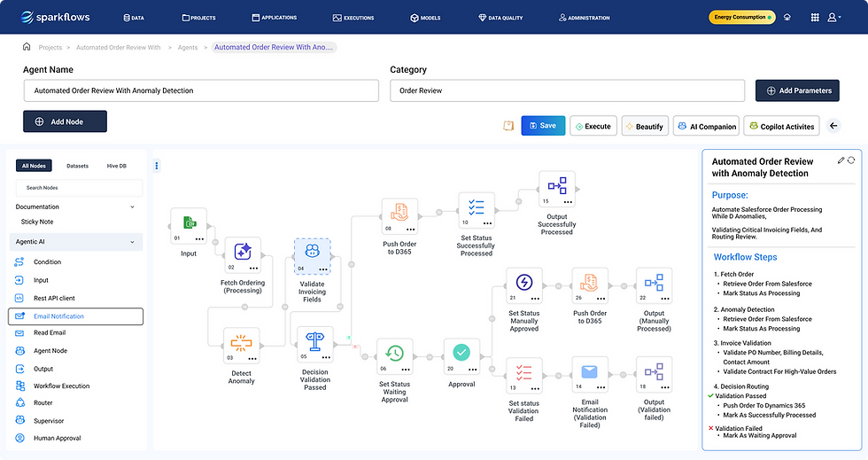Open the Projects menu

pyautogui.click(x=198, y=18)
